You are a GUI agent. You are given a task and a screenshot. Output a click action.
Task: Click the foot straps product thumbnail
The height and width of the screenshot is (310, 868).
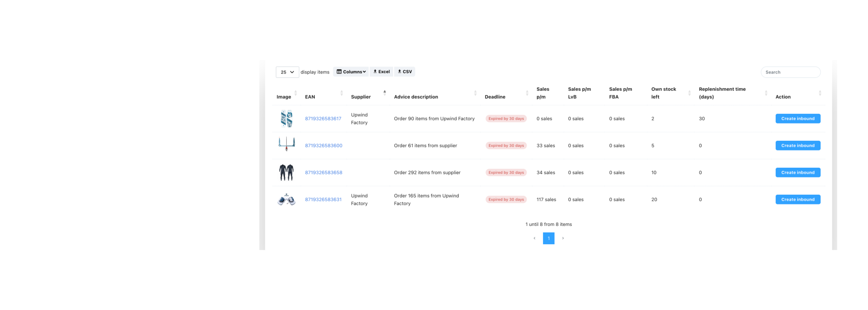[286, 199]
